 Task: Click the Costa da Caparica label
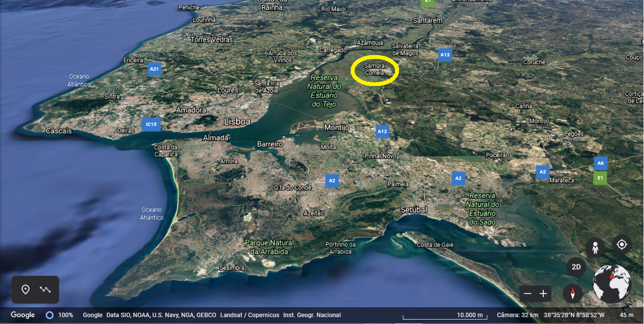point(166,151)
